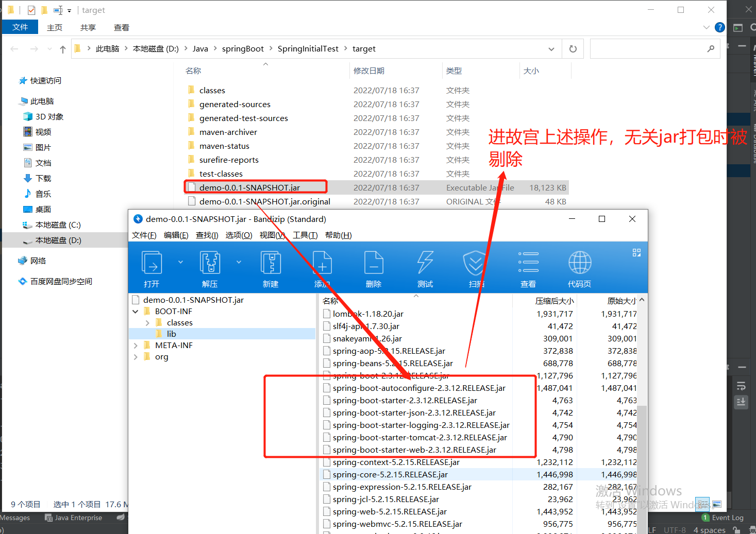
Task: Select demo-0.0.1-SNAPSHOT.jar.original file
Action: pyautogui.click(x=265, y=202)
